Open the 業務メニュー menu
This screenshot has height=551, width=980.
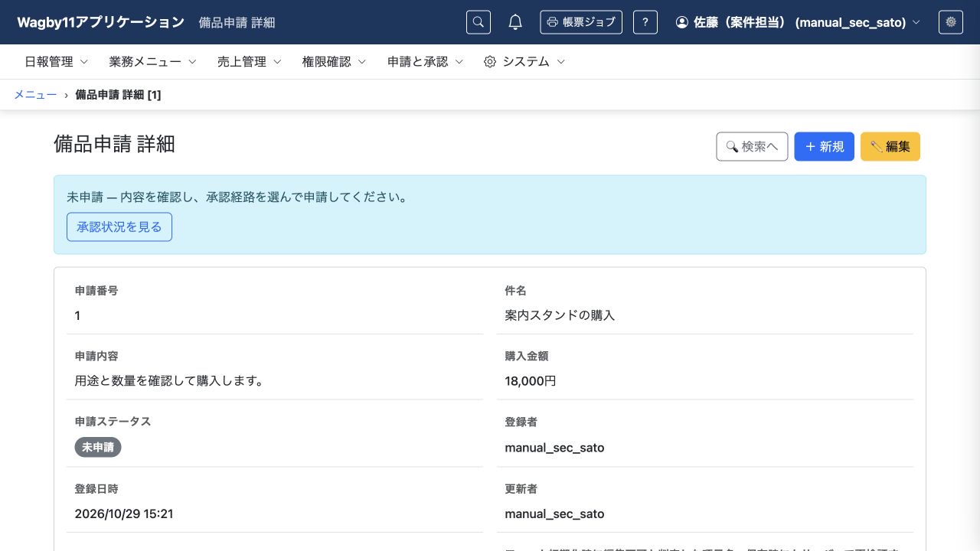153,62
